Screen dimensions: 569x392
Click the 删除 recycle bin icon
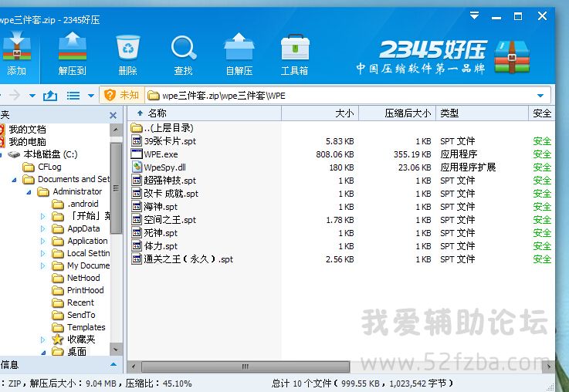point(127,47)
